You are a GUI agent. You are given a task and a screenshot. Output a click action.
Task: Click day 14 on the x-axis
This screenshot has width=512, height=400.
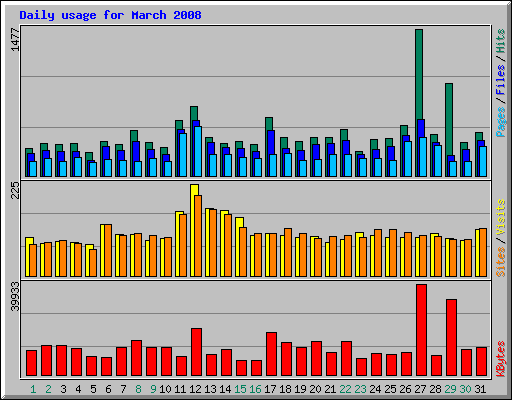coord(225,389)
